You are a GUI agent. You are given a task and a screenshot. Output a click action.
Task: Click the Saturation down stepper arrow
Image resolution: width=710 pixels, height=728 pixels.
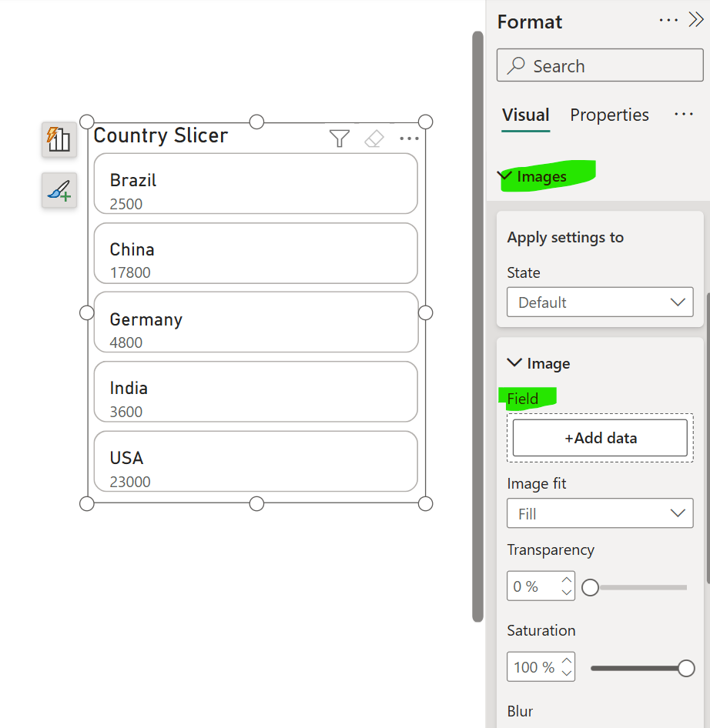pyautogui.click(x=567, y=672)
